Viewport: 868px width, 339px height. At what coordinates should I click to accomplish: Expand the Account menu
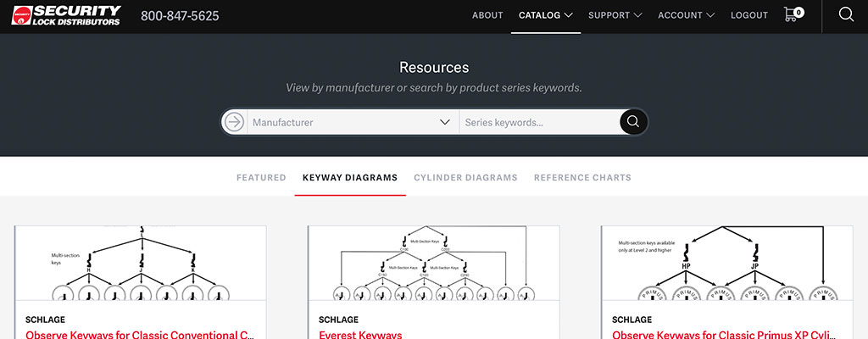point(687,15)
